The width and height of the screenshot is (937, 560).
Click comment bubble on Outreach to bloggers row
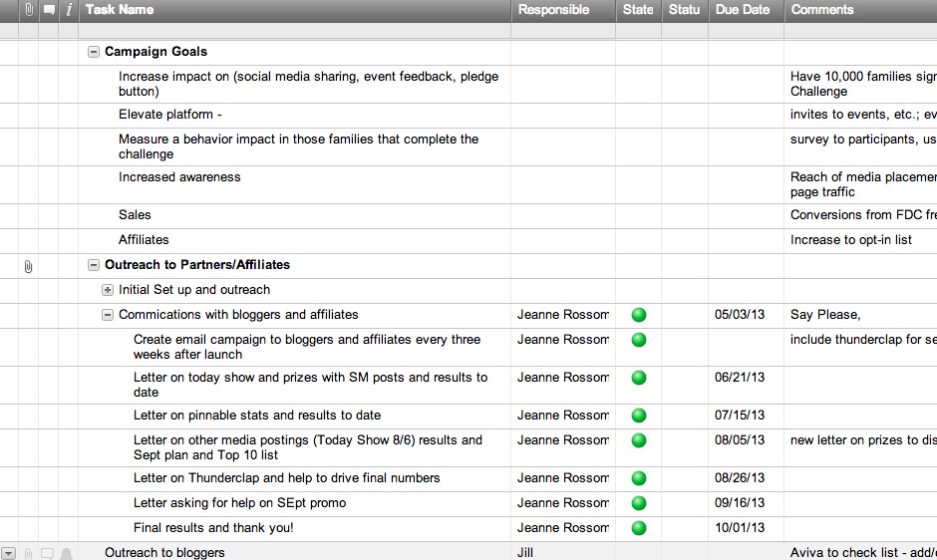click(x=47, y=554)
